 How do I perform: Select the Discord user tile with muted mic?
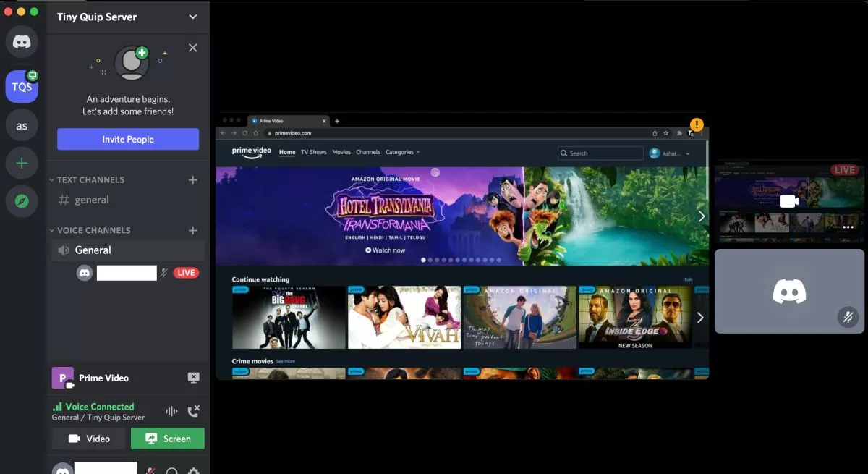pyautogui.click(x=789, y=291)
